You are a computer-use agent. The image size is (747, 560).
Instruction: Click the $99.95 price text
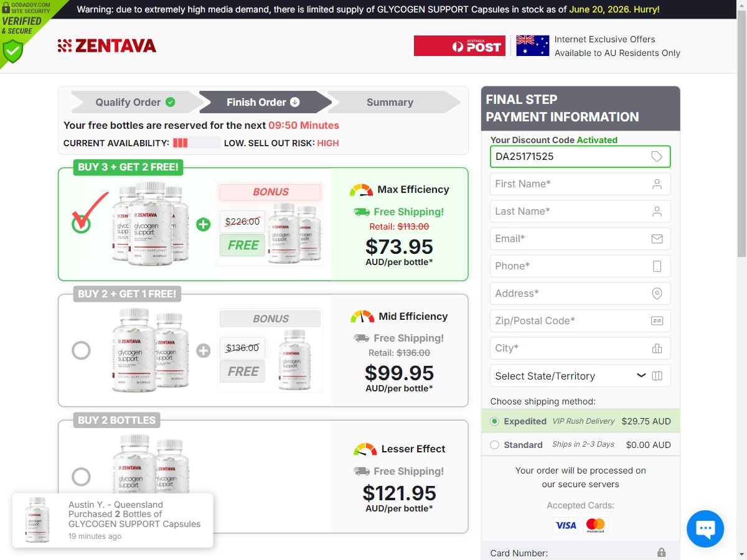[x=399, y=373]
